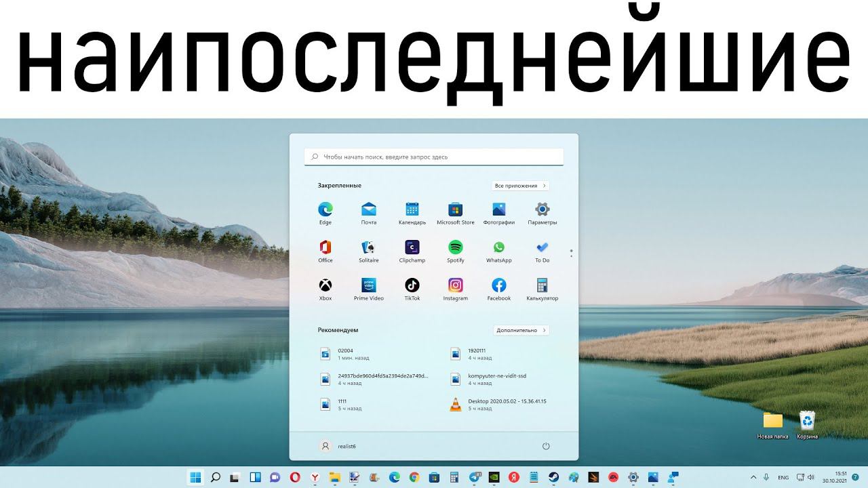Open the realist6 user account

[x=338, y=446]
